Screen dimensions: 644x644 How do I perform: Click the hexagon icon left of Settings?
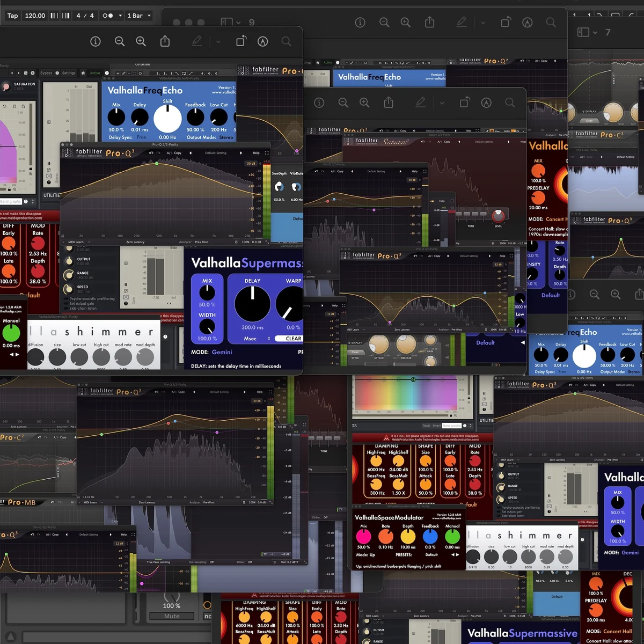coord(57,73)
